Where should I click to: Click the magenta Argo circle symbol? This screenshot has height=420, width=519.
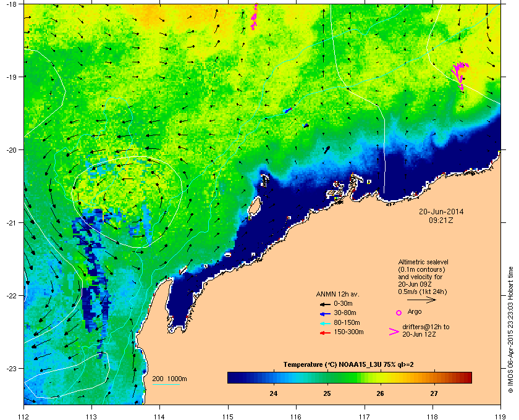coord(399,313)
